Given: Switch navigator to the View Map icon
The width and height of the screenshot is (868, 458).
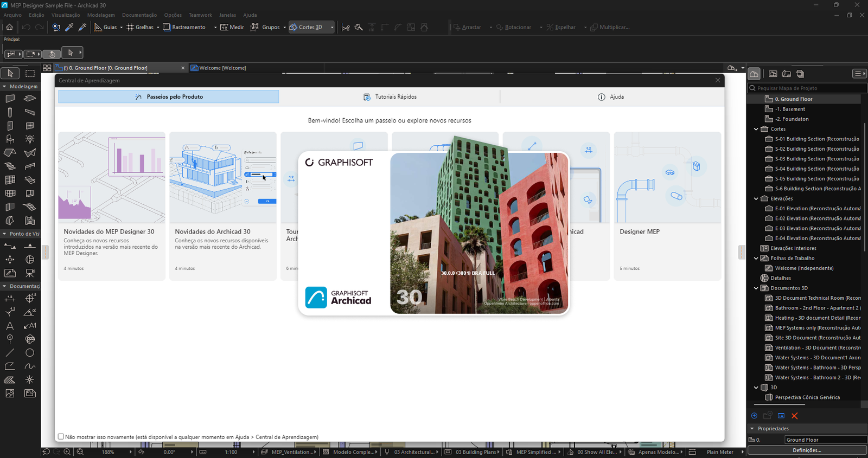Looking at the screenshot, I should tap(773, 74).
